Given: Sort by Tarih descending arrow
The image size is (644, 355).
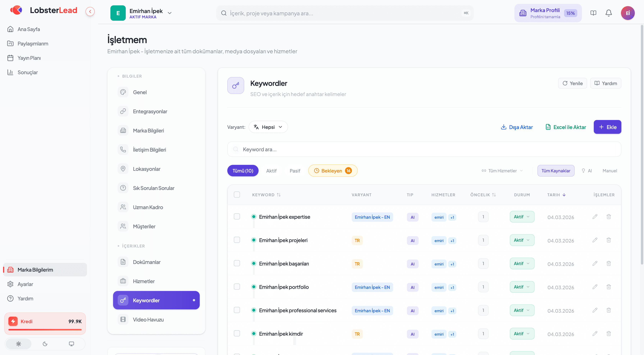Looking at the screenshot, I should (564, 195).
